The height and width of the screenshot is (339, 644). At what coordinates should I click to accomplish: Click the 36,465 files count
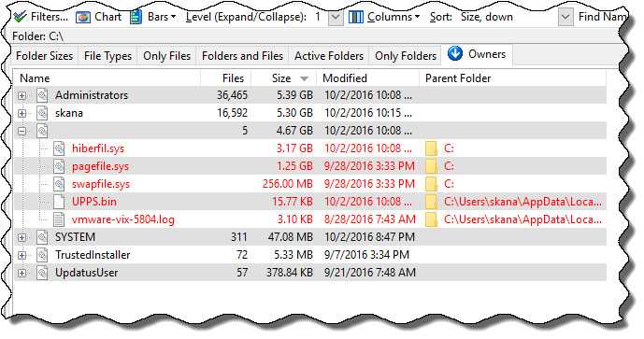232,95
